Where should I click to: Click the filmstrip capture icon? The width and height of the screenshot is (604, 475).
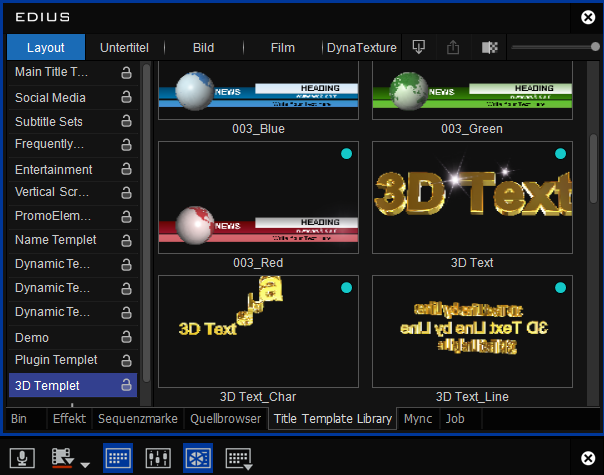pos(62,458)
